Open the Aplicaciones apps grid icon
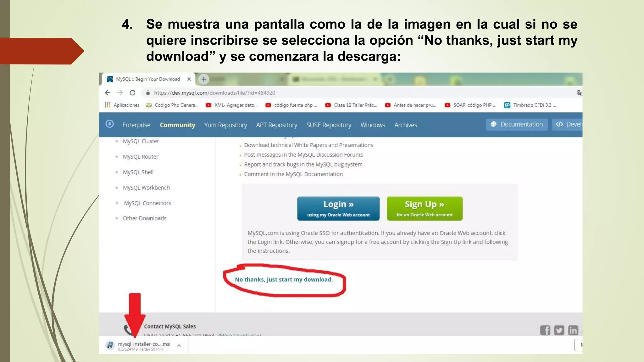Screen dimensions: 644x362 [x=108, y=105]
